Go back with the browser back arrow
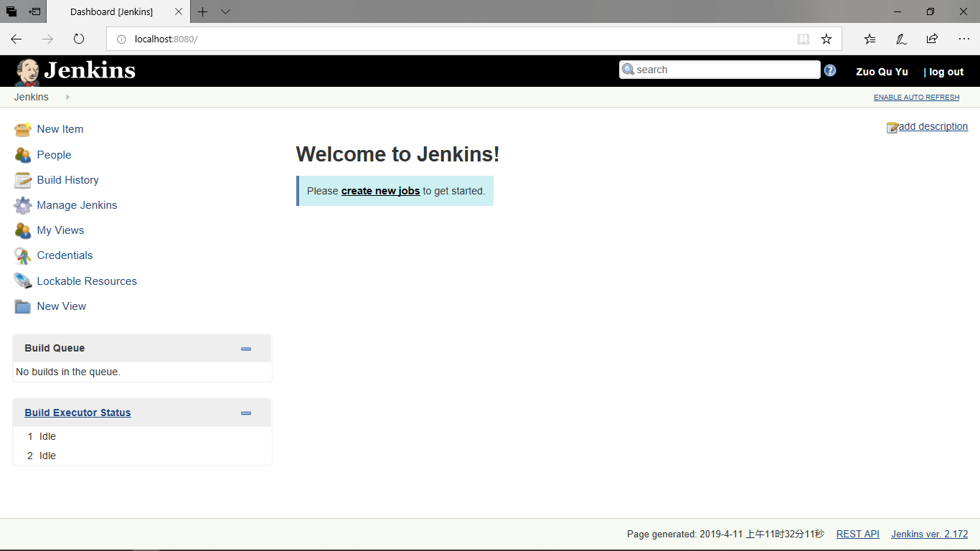 pyautogui.click(x=17, y=39)
